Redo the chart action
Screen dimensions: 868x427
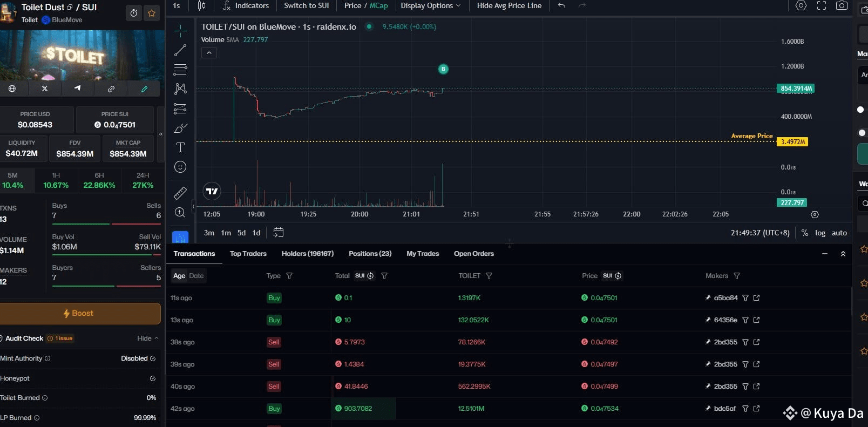(582, 5)
